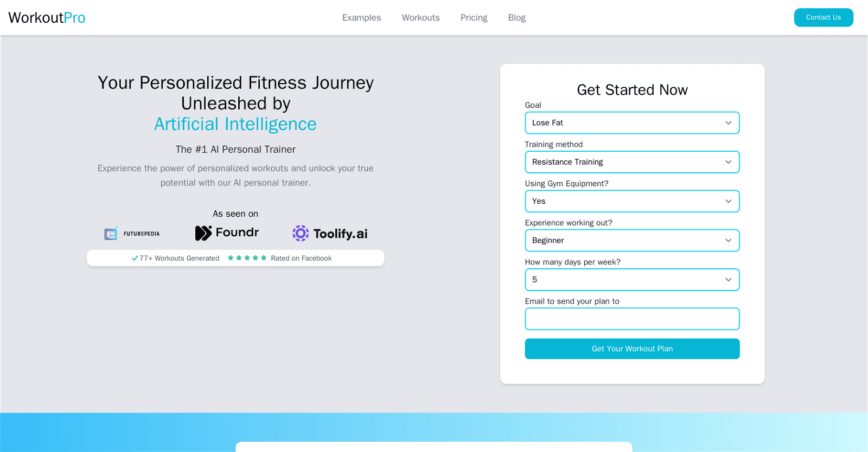Open the Pricing menu item

point(473,17)
